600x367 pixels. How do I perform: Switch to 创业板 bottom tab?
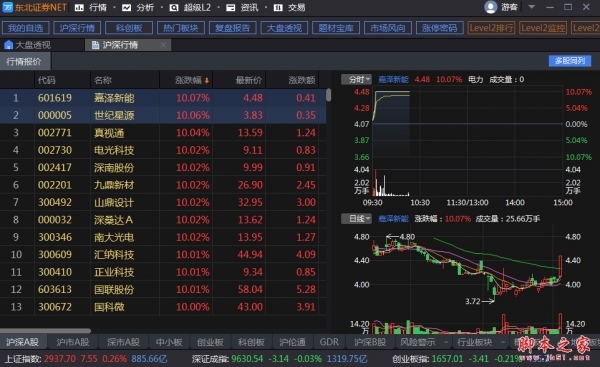click(x=210, y=342)
